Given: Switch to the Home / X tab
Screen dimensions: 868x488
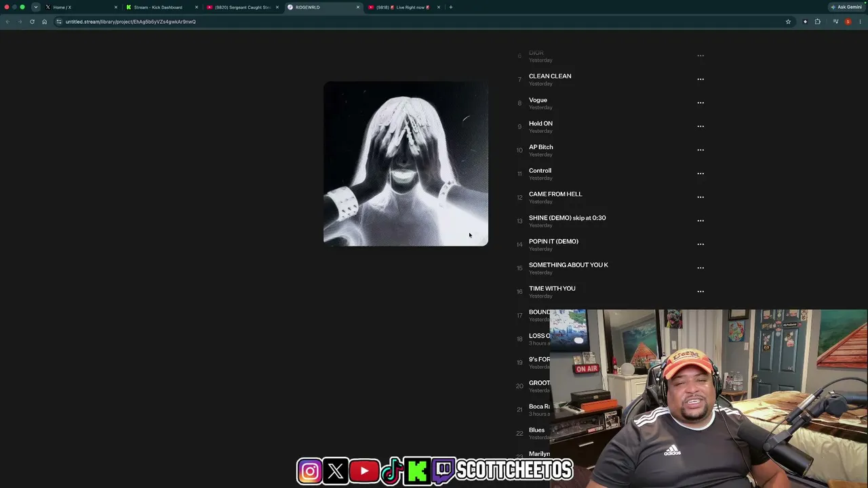Looking at the screenshot, I should point(81,7).
